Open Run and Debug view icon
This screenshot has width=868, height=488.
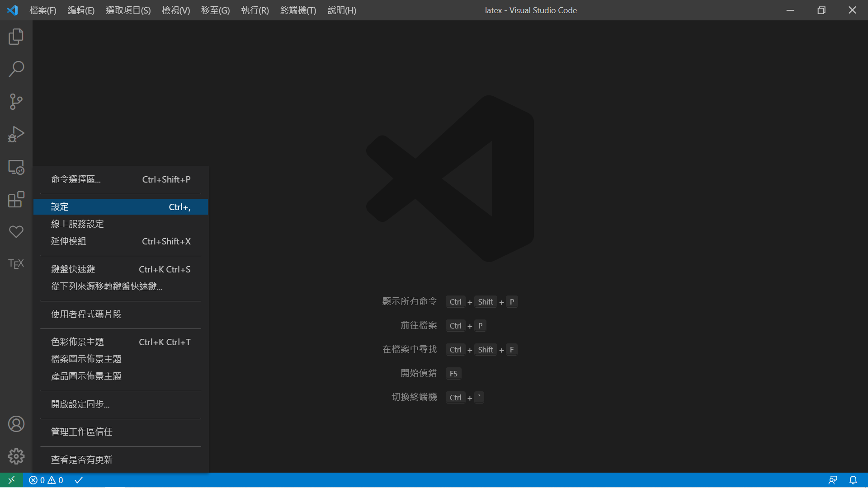click(x=16, y=134)
